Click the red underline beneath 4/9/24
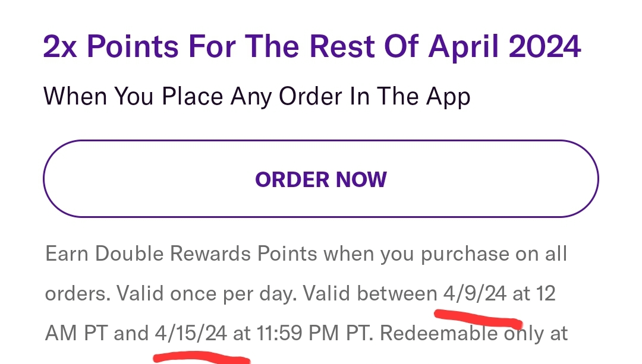Image resolution: width=642 pixels, height=364 pixels. [477, 316]
